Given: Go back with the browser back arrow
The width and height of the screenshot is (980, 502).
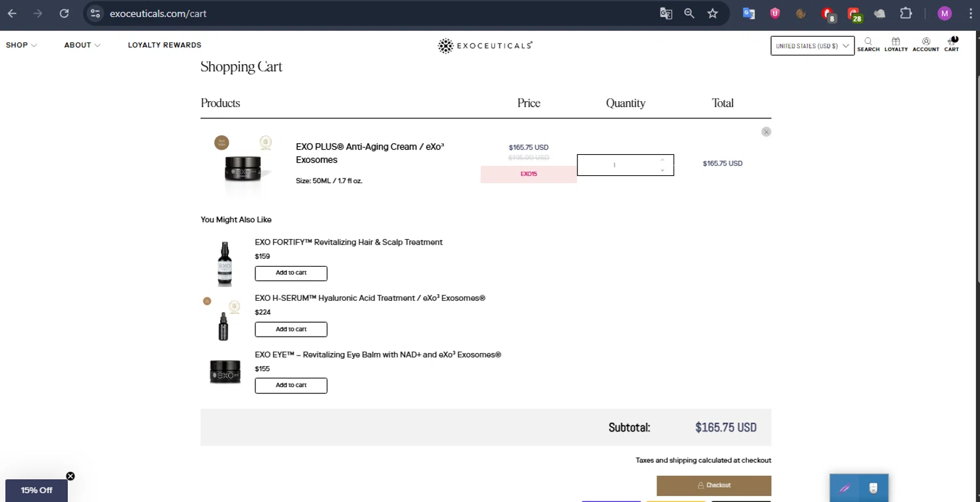Looking at the screenshot, I should tap(12, 13).
